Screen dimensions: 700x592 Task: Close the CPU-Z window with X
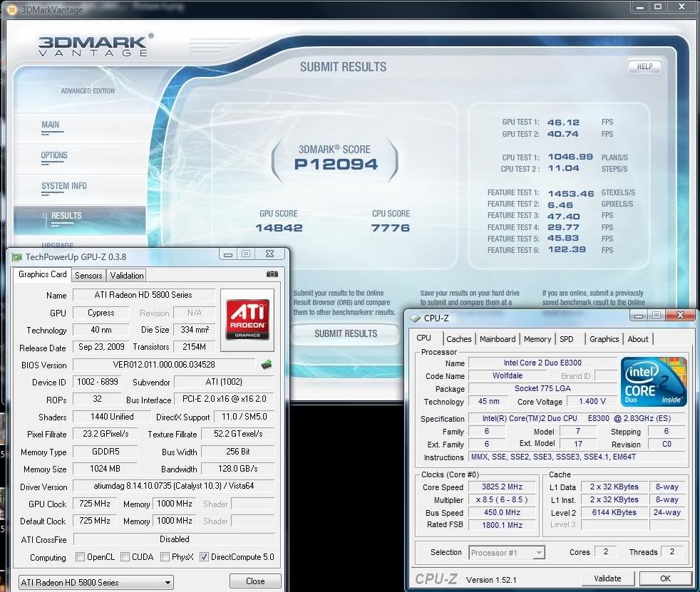point(680,316)
